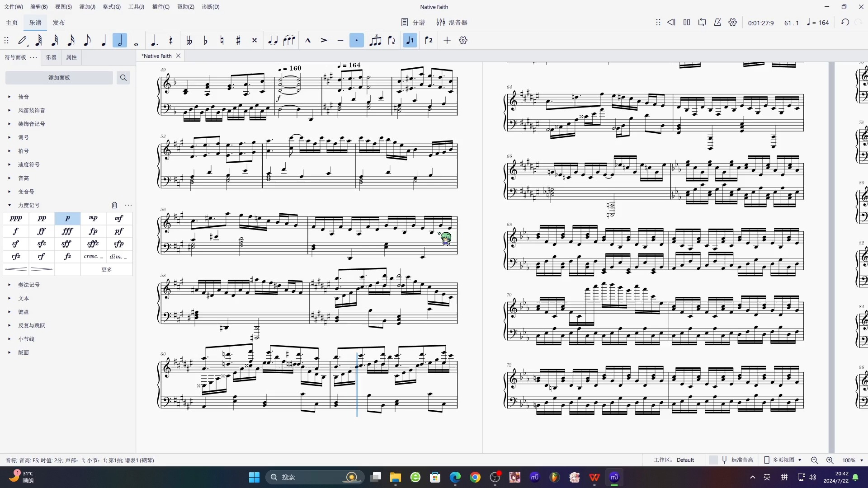
Task: Delete the 力度记号 palette with trash icon
Action: point(114,205)
